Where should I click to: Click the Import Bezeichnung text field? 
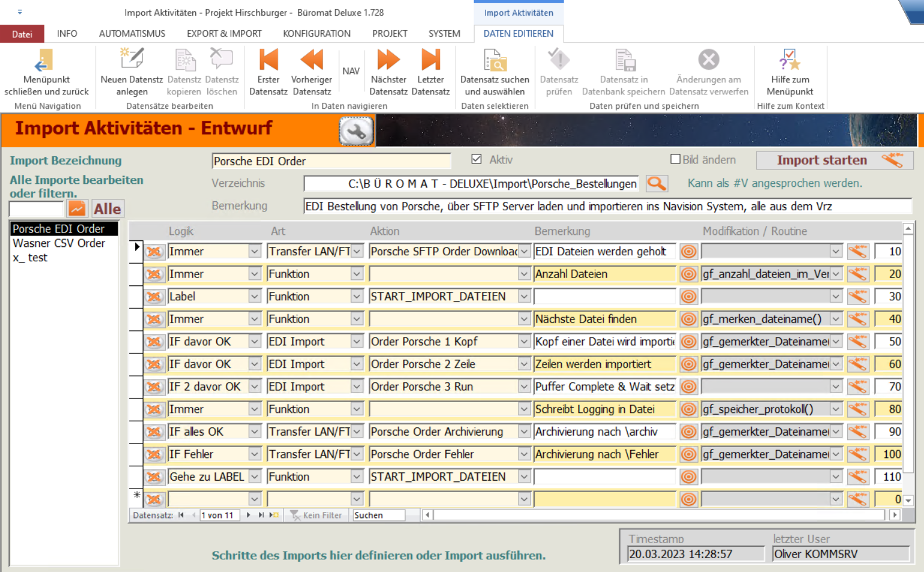tap(331, 161)
